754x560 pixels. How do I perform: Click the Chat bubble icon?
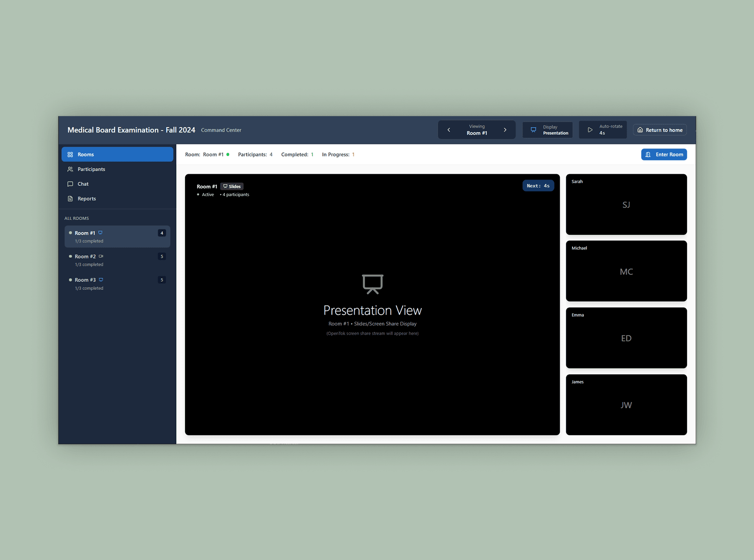click(x=70, y=184)
